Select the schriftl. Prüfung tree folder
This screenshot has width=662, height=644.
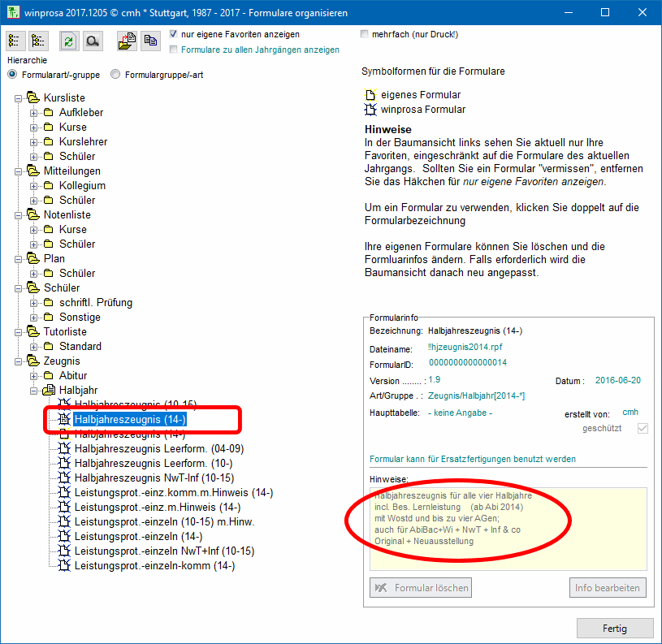pyautogui.click(x=95, y=302)
